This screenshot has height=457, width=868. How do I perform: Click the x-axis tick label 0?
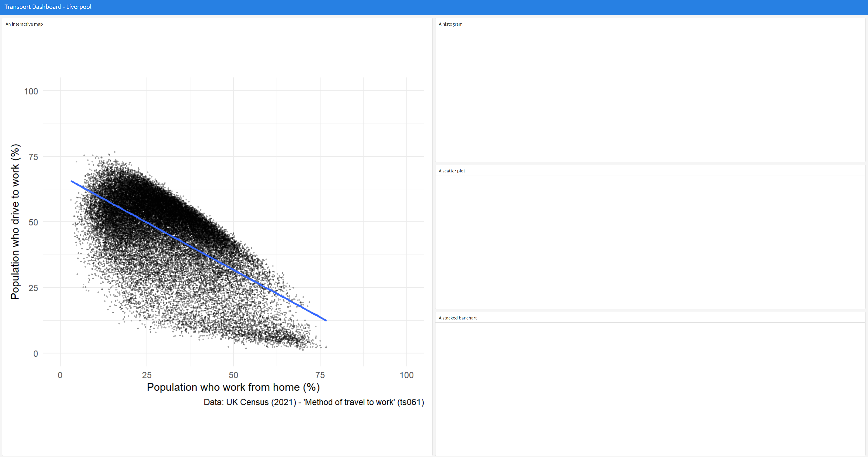(x=60, y=375)
